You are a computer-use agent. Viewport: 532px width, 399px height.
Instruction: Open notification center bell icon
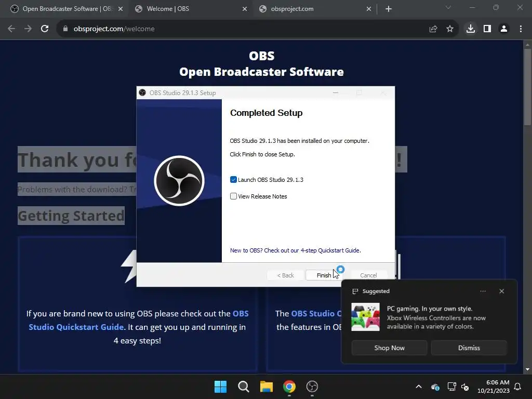click(x=518, y=387)
